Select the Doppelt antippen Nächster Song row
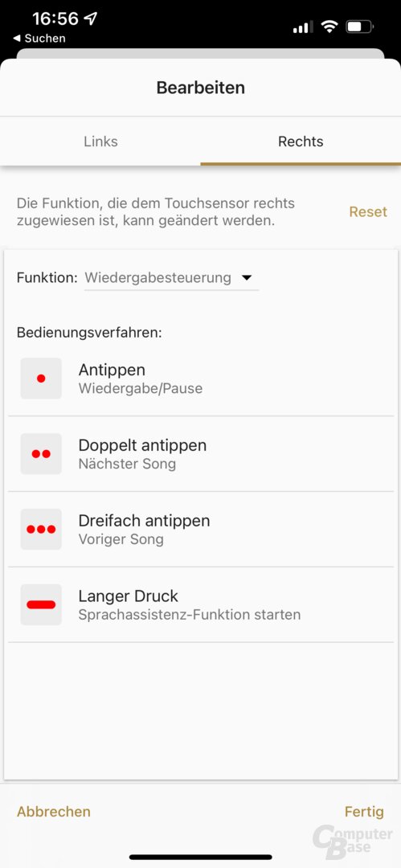401x868 pixels. pos(201,454)
